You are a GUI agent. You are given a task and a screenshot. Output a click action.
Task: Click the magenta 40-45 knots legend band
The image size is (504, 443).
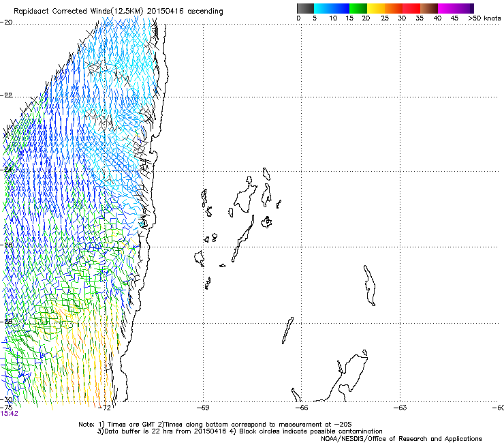[447, 8]
